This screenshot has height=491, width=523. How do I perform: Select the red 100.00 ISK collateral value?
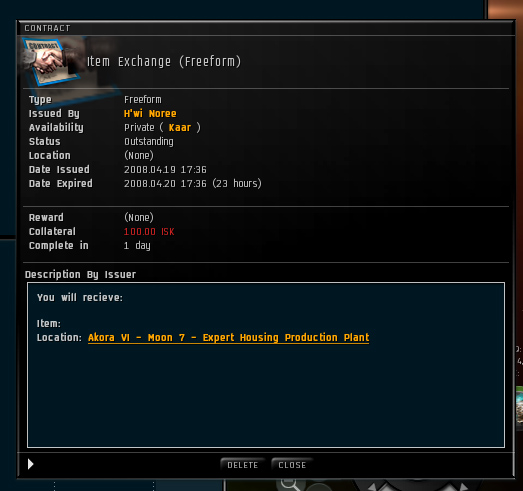click(149, 231)
